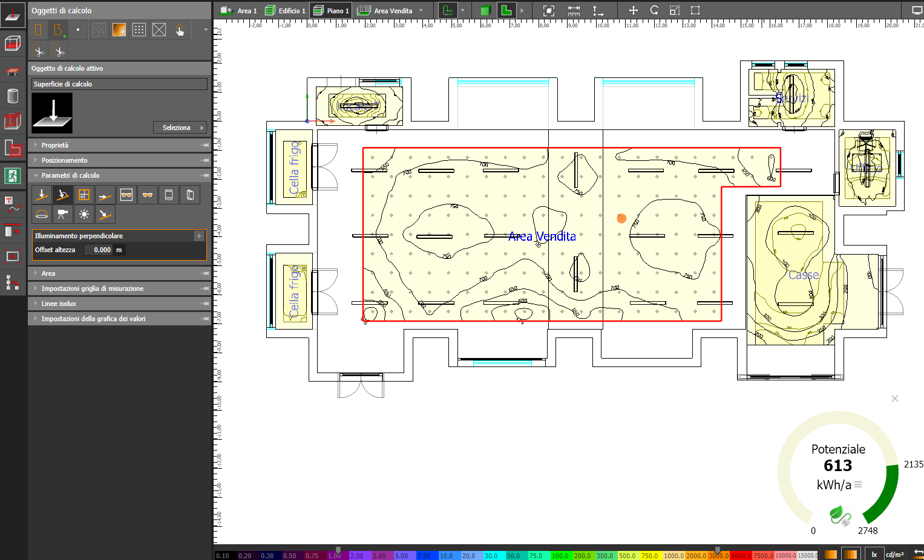Click the Seleziona button
The width and height of the screenshot is (924, 560).
coord(180,128)
